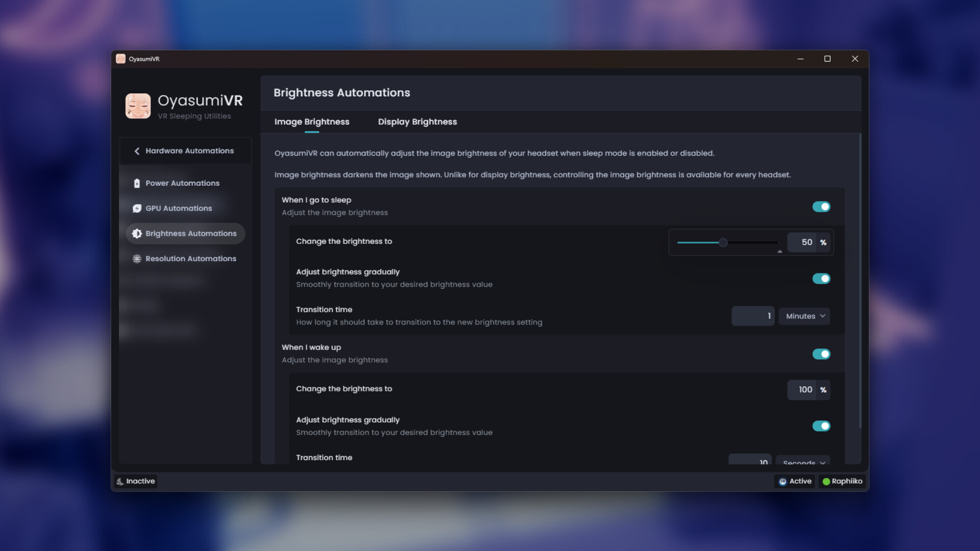Screen dimensions: 980x551
Task: Switch to the Display Brightness tab
Action: point(418,122)
